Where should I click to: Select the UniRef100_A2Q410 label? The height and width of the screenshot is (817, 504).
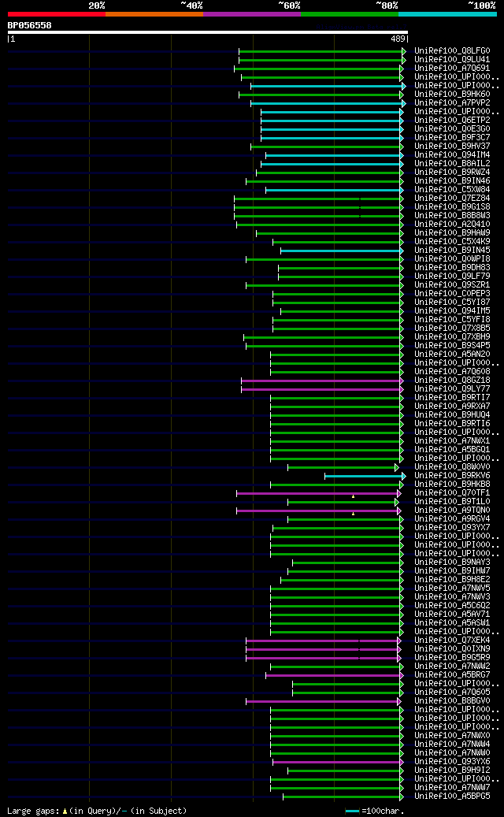(452, 224)
